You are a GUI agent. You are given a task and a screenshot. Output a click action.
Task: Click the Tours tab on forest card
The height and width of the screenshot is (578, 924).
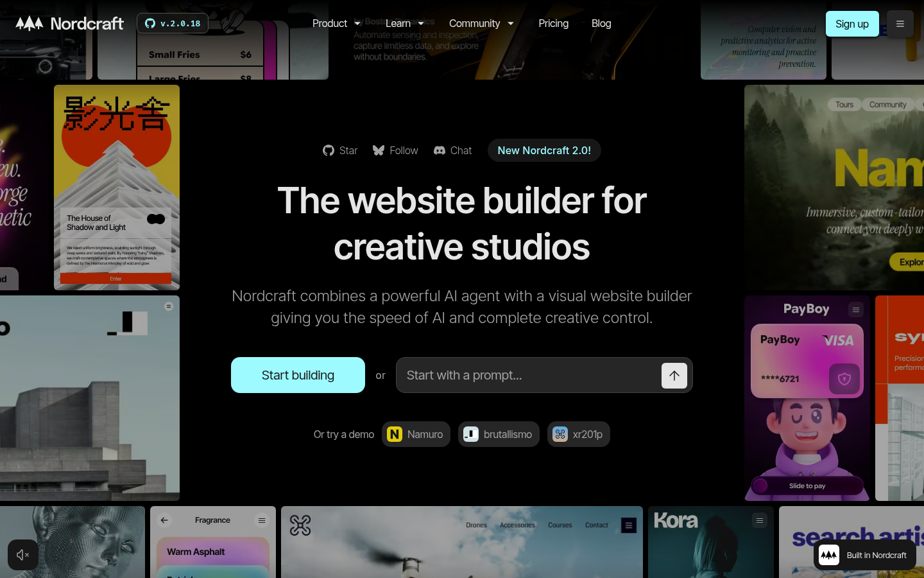(844, 105)
